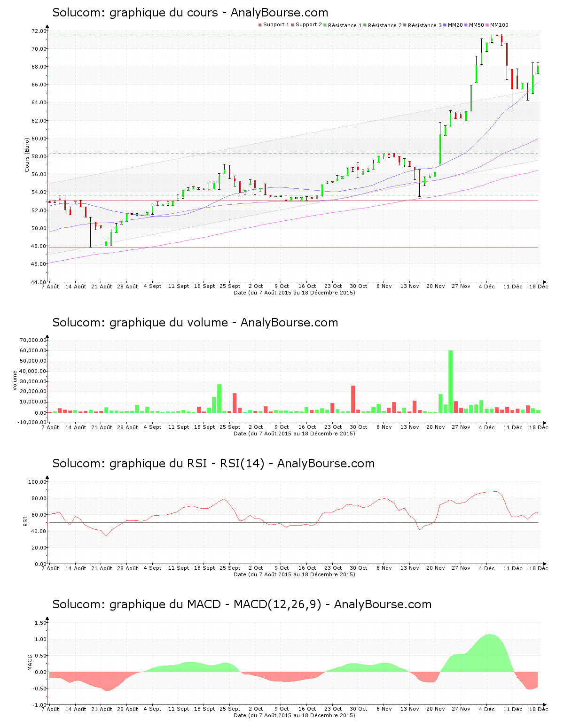Image resolution: width=564 pixels, height=728 pixels.
Task: Click '20 Nov' on the MACD chart date axis
Action: [x=435, y=709]
